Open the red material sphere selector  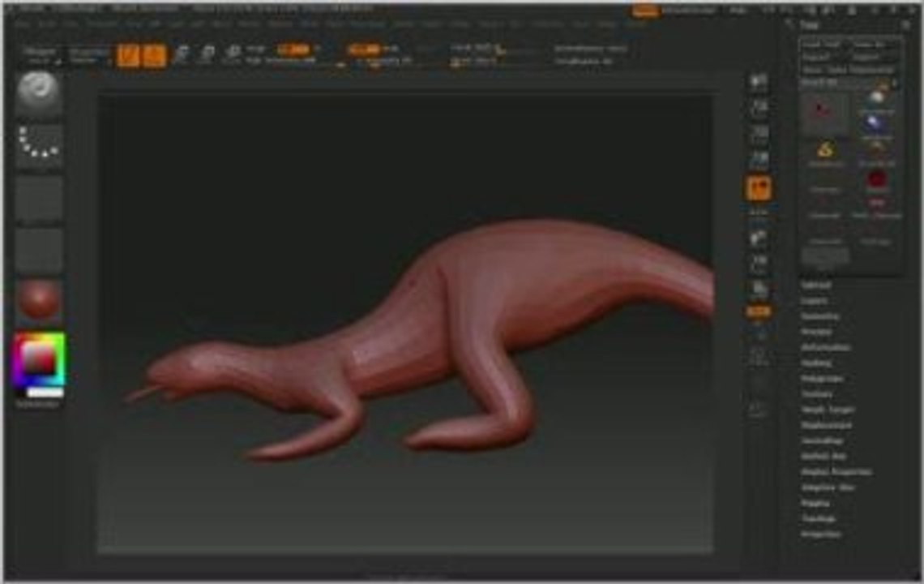(39, 301)
